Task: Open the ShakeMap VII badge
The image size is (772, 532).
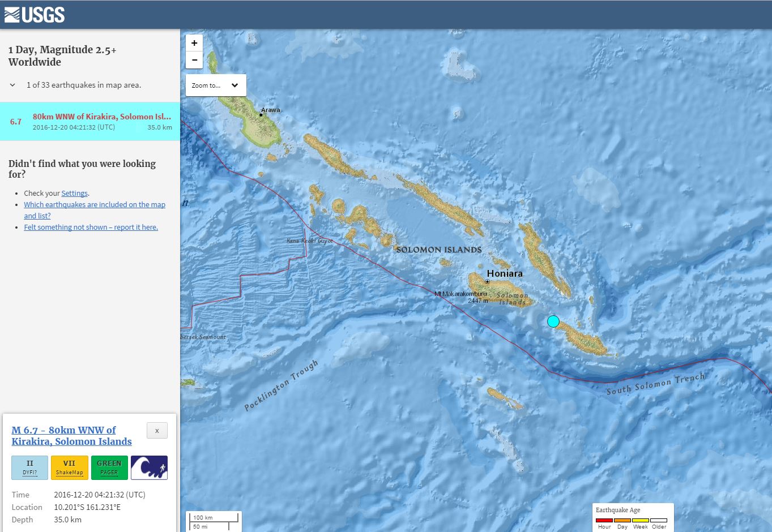Action: point(69,467)
